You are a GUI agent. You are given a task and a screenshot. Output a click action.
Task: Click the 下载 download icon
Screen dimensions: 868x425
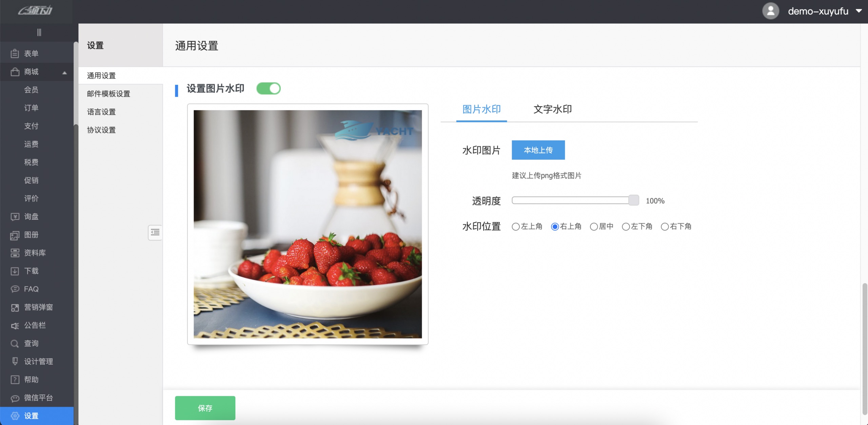[15, 271]
